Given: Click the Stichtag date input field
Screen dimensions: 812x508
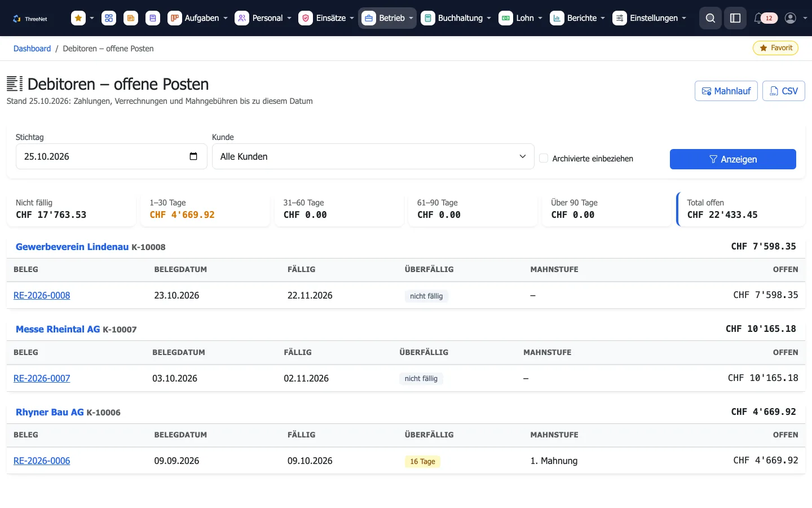Looking at the screenshot, I should (111, 156).
